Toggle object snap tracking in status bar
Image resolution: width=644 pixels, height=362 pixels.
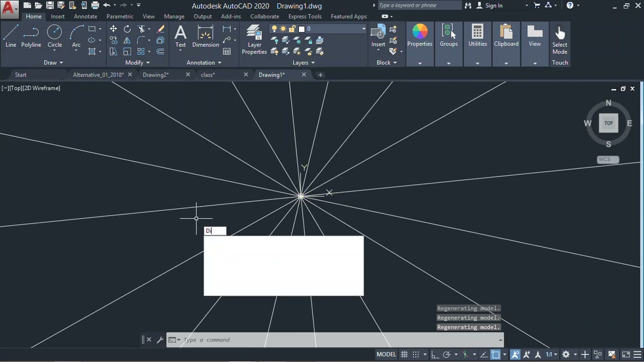coord(484,354)
